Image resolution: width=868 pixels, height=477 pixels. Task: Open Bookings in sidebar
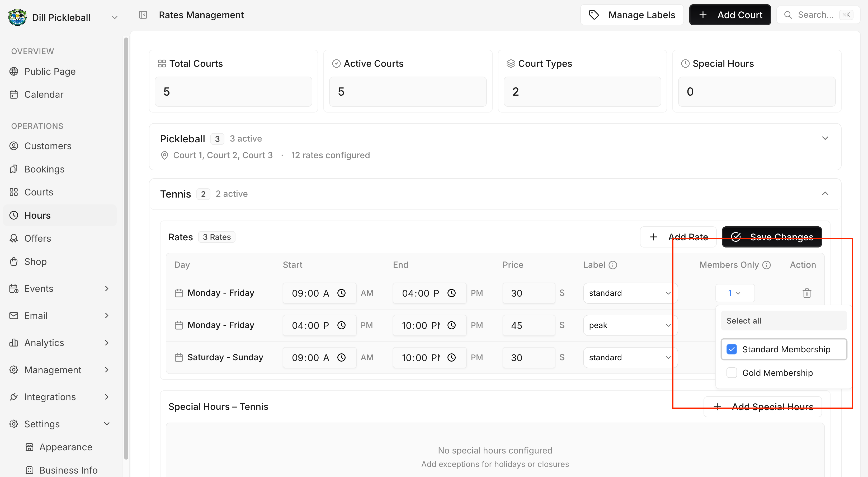click(x=60, y=169)
